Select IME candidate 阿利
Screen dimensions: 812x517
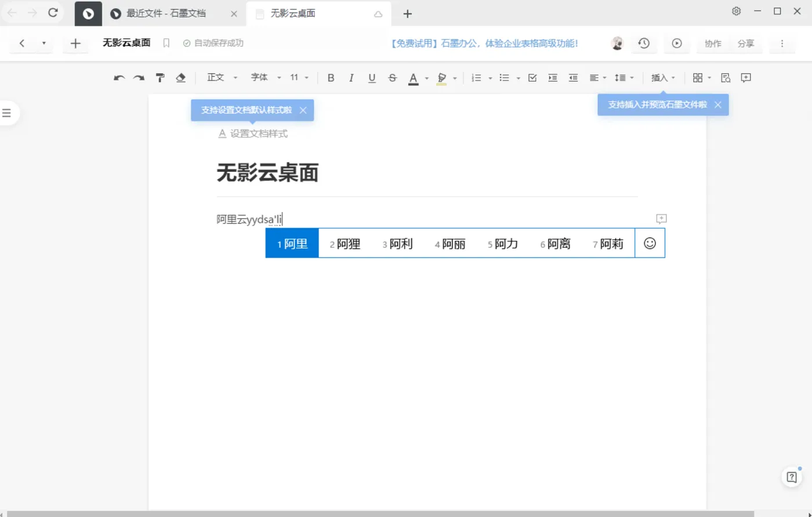[398, 244]
